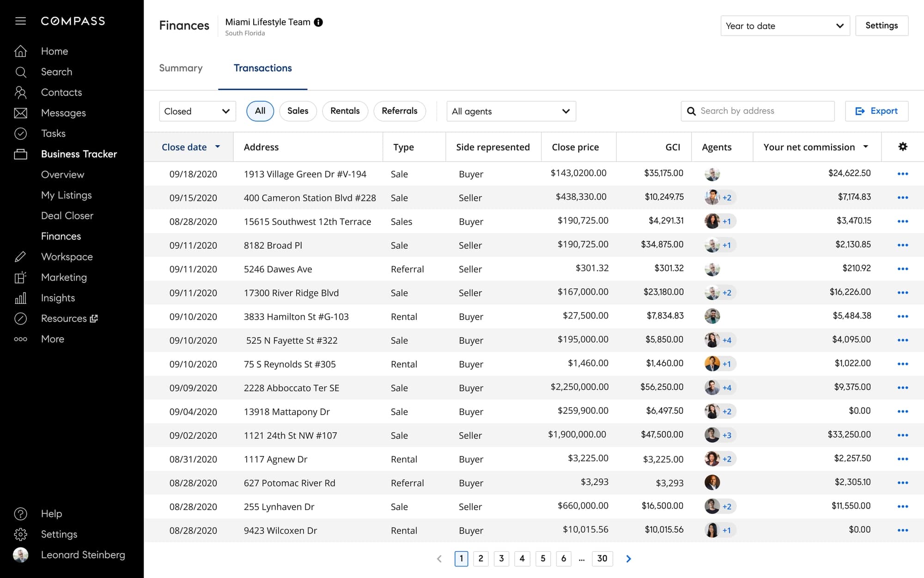Select the Sales filter pill
The image size is (924, 578).
coord(298,111)
